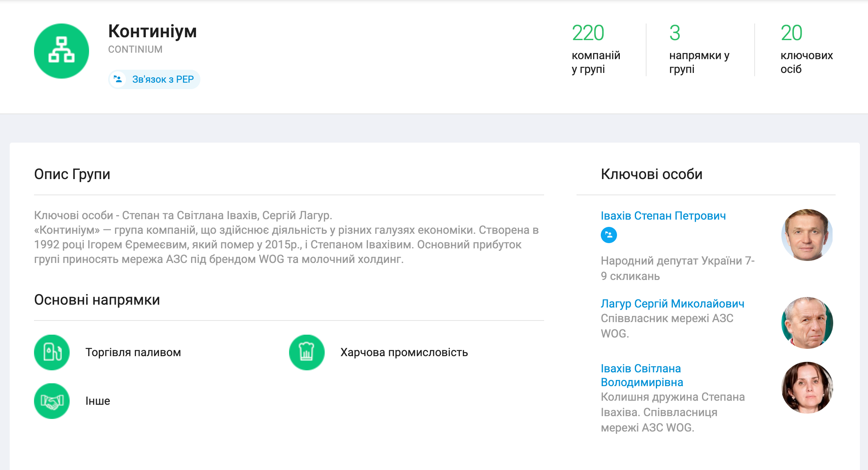Click the photo of Івахів Світлана Володимирівна
This screenshot has width=868, height=470.
pos(806,388)
